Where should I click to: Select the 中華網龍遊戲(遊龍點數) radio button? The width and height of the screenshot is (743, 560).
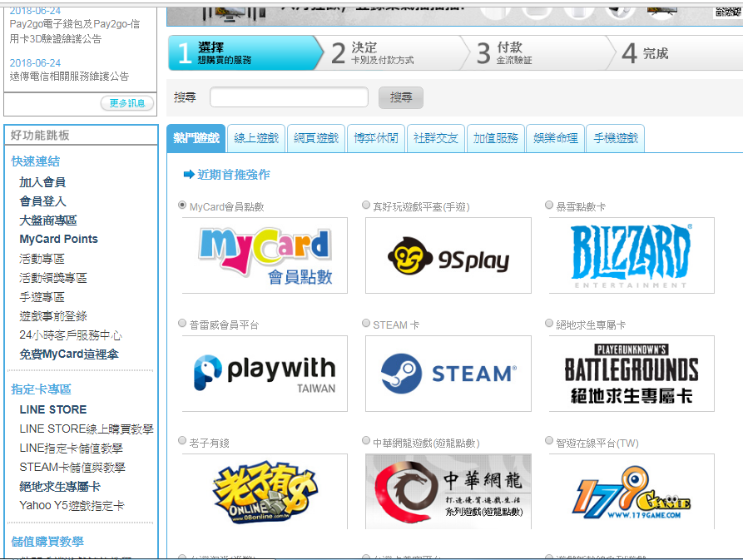(x=366, y=441)
